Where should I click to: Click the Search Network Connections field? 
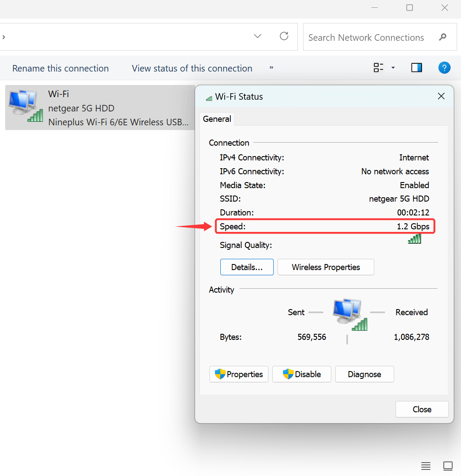point(379,37)
